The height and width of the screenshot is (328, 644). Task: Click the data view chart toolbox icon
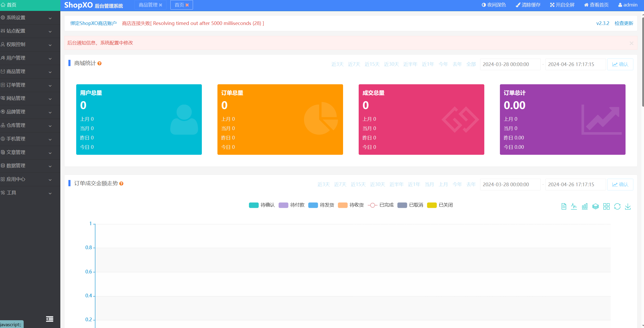point(564,207)
